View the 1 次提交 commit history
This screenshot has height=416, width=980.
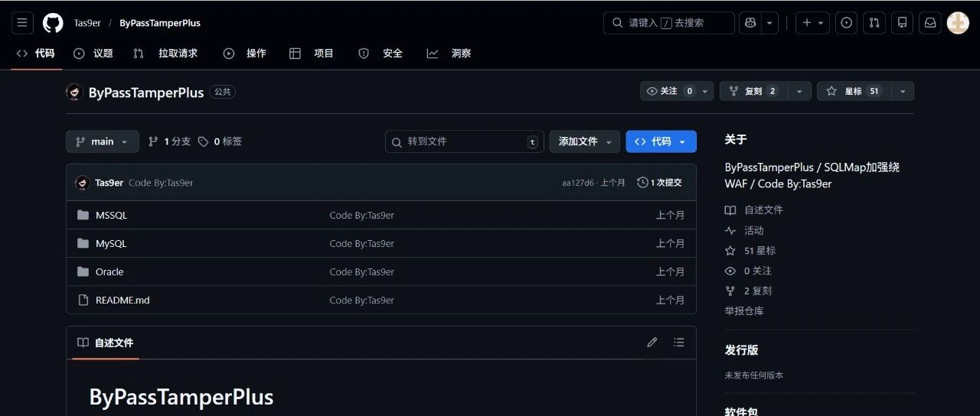(x=659, y=183)
